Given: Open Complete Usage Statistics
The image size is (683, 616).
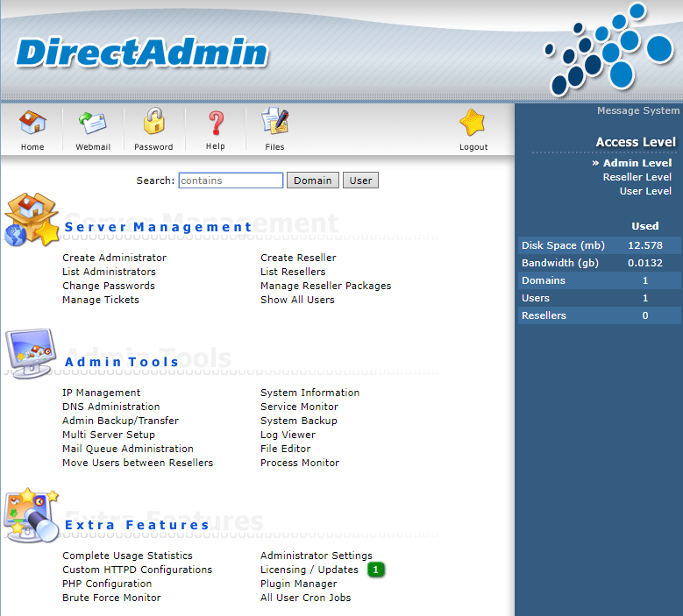Looking at the screenshot, I should 127,556.
